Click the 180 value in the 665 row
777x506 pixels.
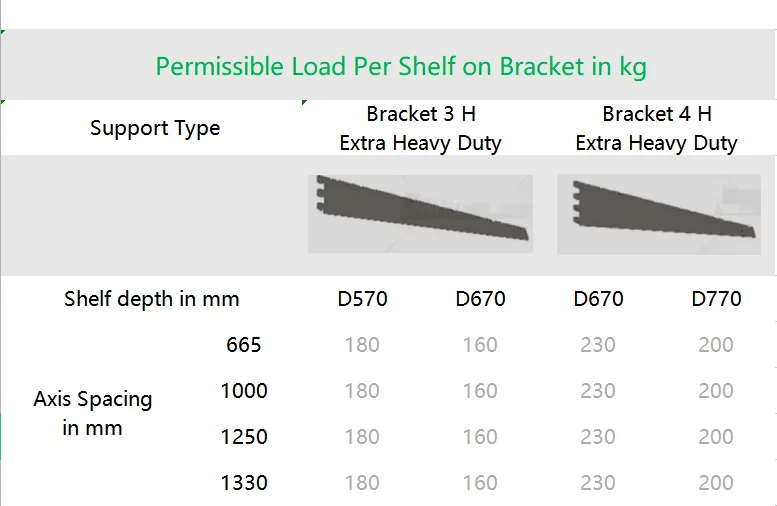pyautogui.click(x=362, y=345)
